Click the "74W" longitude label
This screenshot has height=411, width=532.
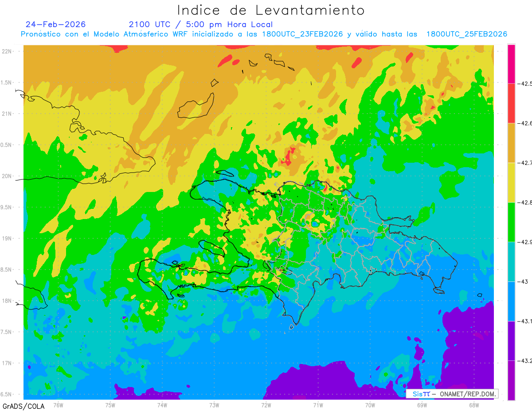pos(162,404)
